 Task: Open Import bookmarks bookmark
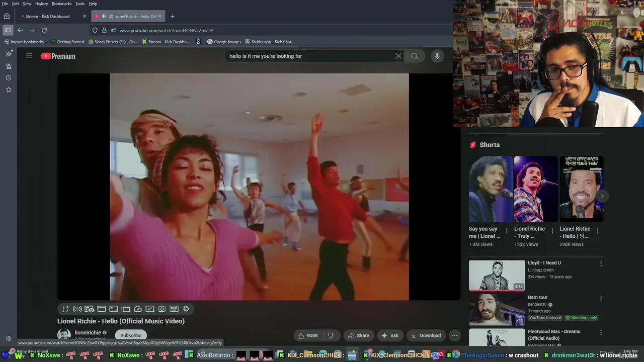pos(25,42)
